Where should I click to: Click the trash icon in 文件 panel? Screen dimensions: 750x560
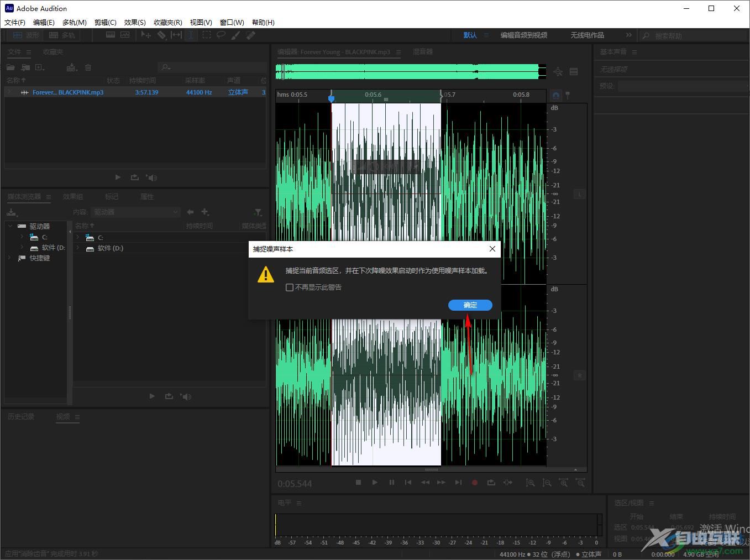(88, 67)
